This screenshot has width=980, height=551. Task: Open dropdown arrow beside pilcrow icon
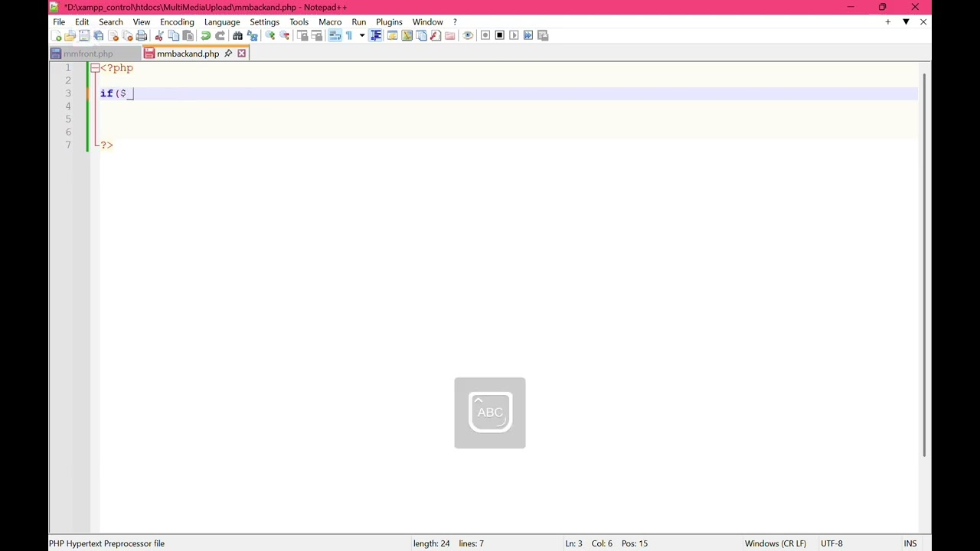pyautogui.click(x=362, y=35)
